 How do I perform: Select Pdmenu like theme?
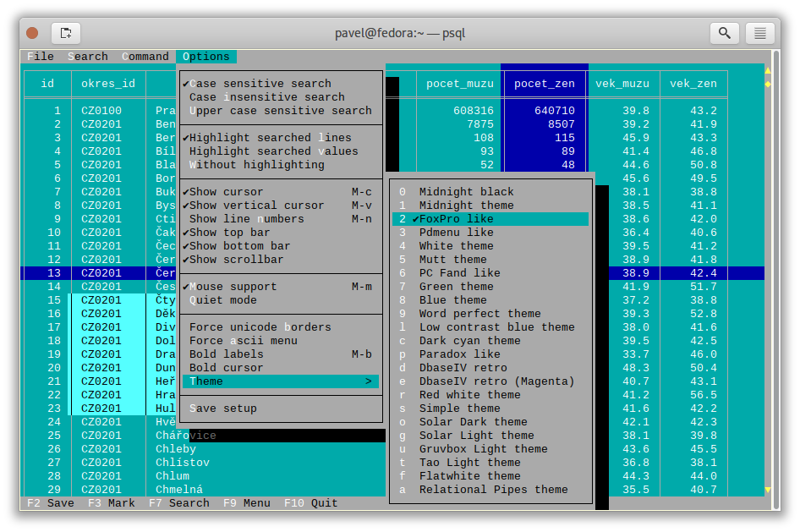[x=490, y=232]
